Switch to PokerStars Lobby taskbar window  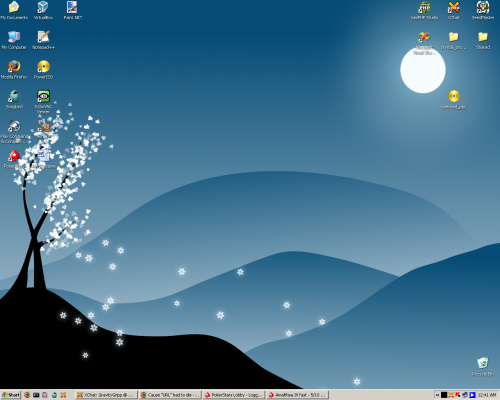click(234, 395)
